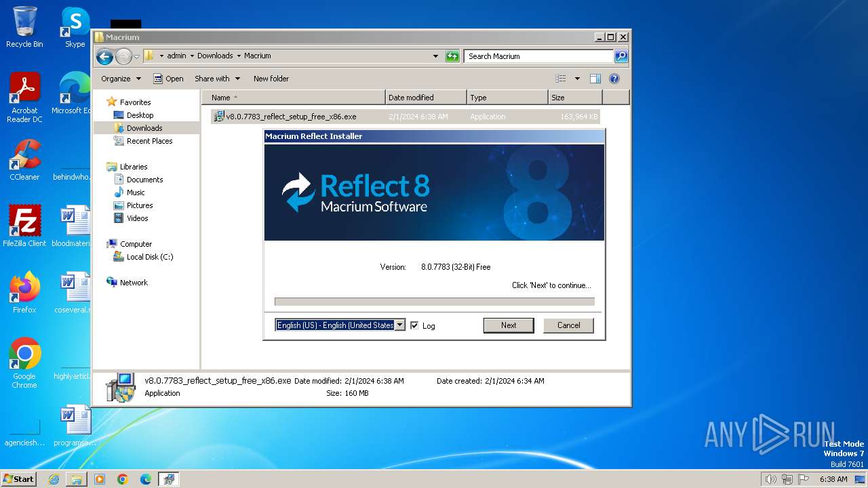This screenshot has height=488, width=868.
Task: Click the Search Macrium field
Action: tap(538, 56)
